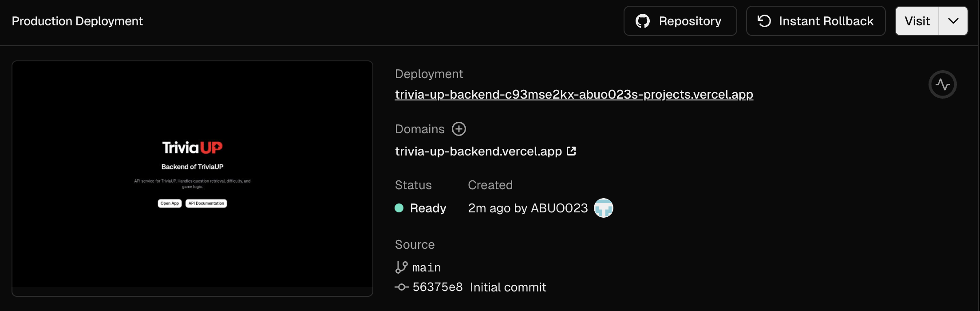Click the plus icon beside Domains
980x311 pixels.
pyautogui.click(x=459, y=129)
